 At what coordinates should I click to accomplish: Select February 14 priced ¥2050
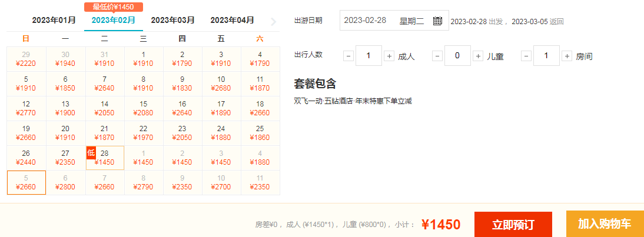coord(105,108)
